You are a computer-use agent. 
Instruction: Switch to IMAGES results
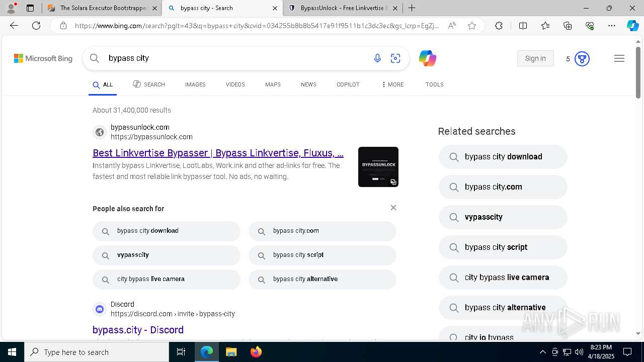click(x=195, y=84)
